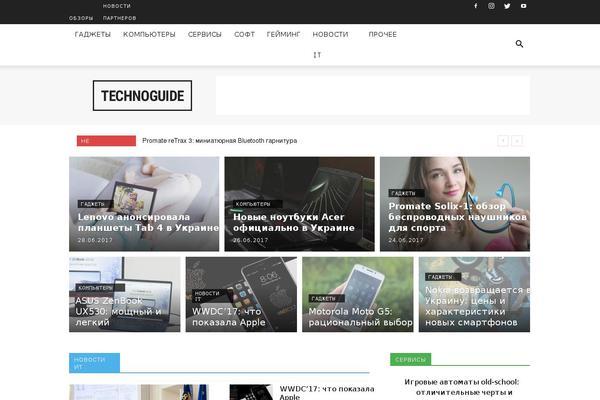Viewport: 600px width, 400px height.
Task: Open the WWDC'17 Apple article tile
Action: [x=241, y=294]
